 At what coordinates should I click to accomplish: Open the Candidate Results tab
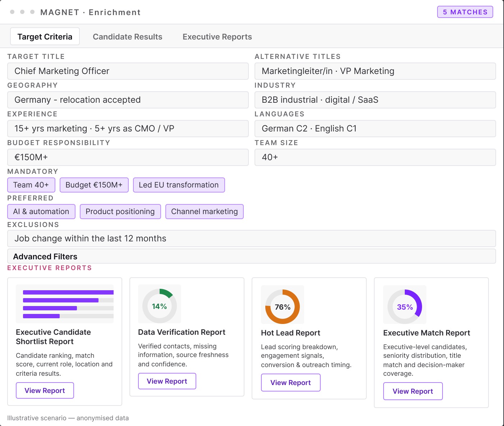coord(128,37)
